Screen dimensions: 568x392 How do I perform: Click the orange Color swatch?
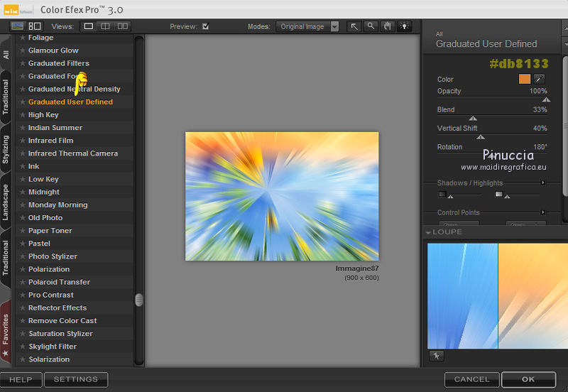click(525, 80)
